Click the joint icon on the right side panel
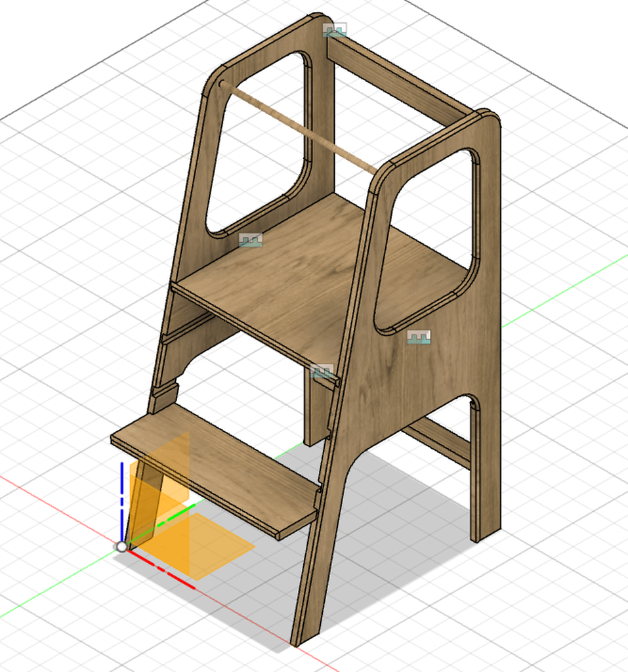Viewport: 628px width, 672px height. click(x=418, y=337)
